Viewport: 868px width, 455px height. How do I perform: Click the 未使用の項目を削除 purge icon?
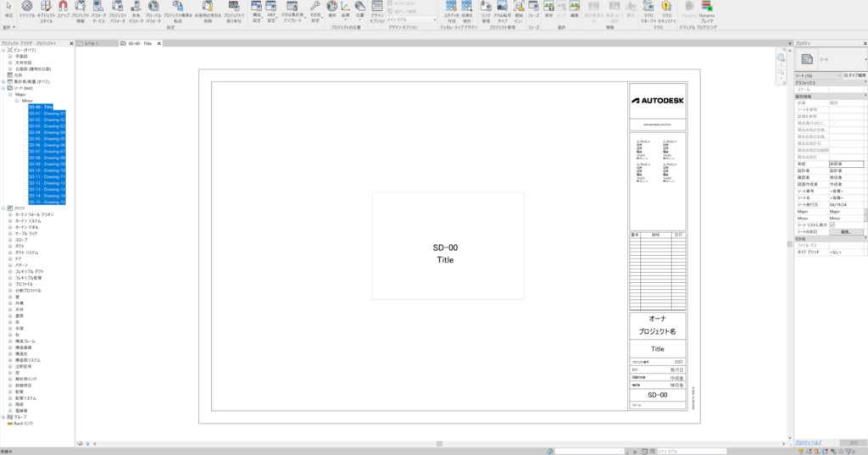(x=208, y=9)
